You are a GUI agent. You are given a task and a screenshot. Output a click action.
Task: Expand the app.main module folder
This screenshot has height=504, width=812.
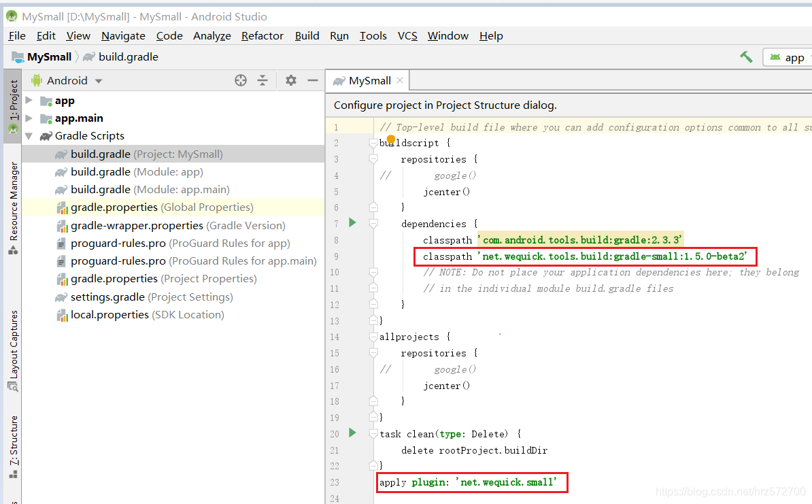pos(29,118)
